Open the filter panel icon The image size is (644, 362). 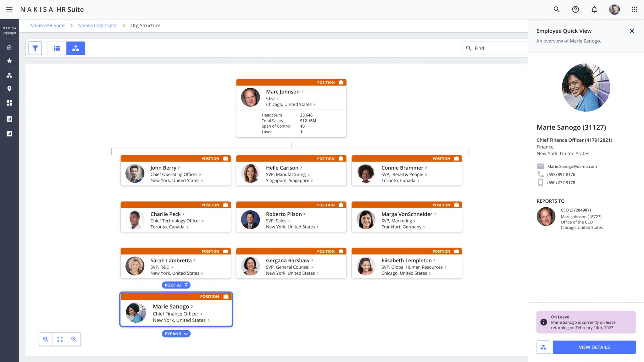tap(35, 48)
